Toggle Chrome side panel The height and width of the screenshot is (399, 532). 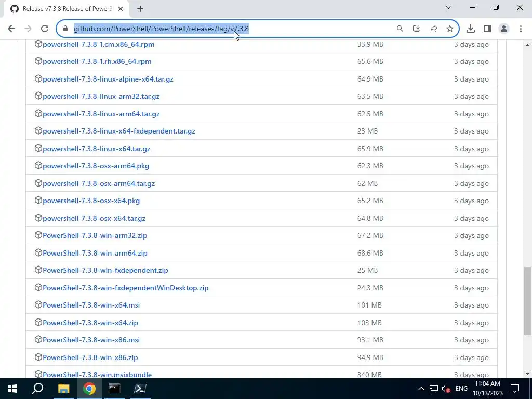487,29
